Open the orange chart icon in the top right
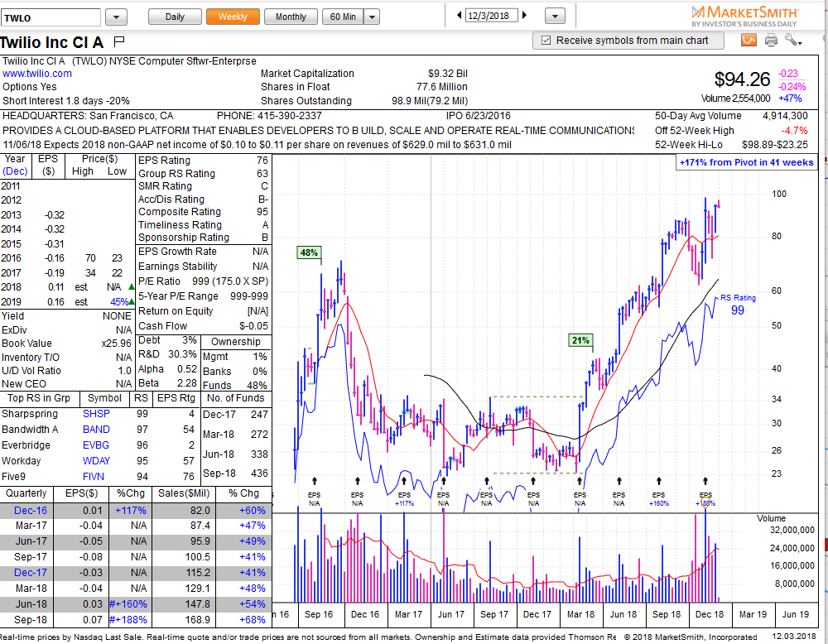This screenshot has height=644, width=828. pos(749,40)
